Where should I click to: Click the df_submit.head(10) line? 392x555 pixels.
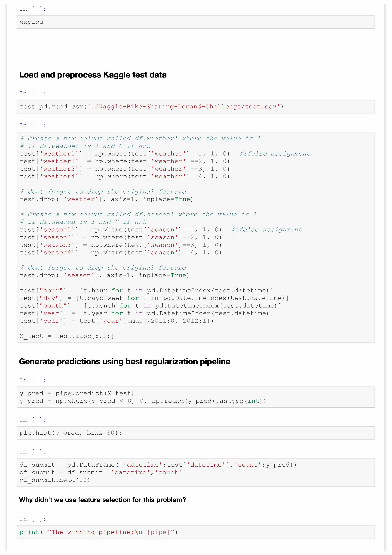pyautogui.click(x=55, y=480)
